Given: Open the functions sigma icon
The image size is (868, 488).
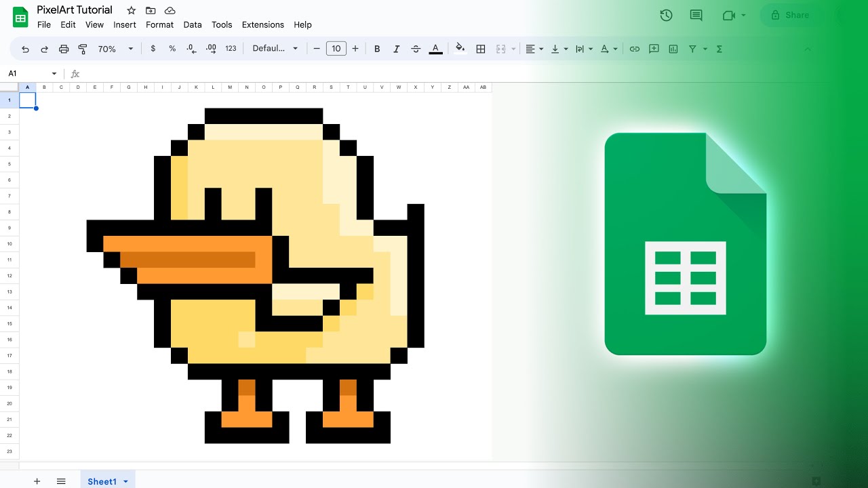Looking at the screenshot, I should [x=718, y=49].
